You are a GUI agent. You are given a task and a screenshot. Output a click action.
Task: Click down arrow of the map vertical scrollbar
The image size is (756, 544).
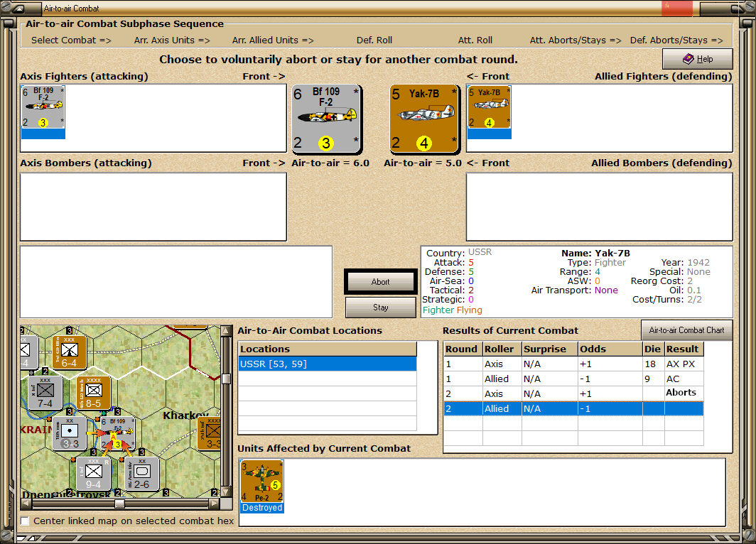226,492
